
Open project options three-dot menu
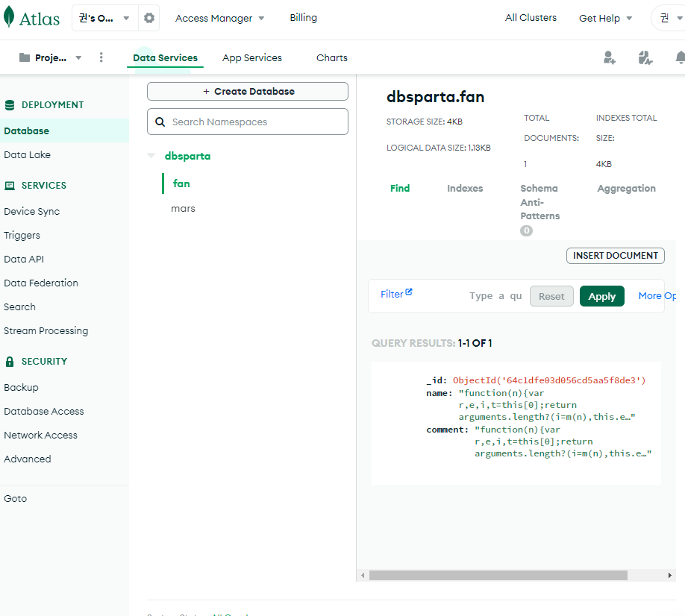tap(101, 57)
